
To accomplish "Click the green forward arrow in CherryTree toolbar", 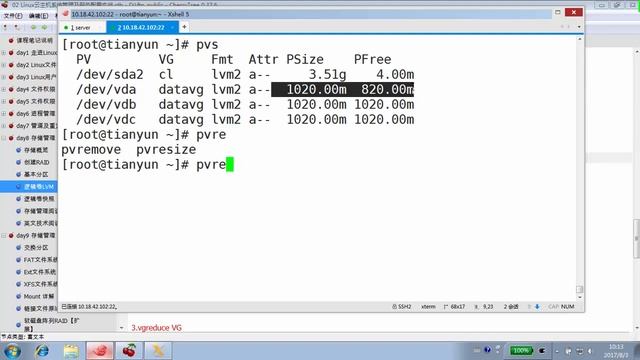I will coord(44,27).
